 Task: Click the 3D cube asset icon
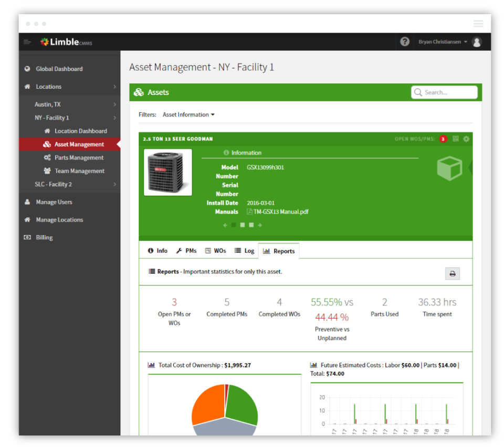point(449,168)
